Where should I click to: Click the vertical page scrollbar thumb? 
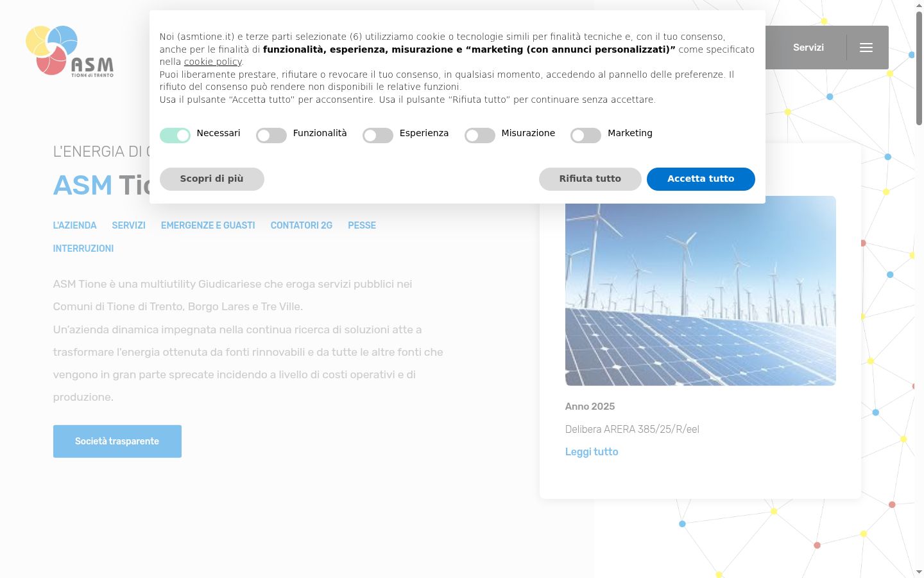tap(919, 67)
